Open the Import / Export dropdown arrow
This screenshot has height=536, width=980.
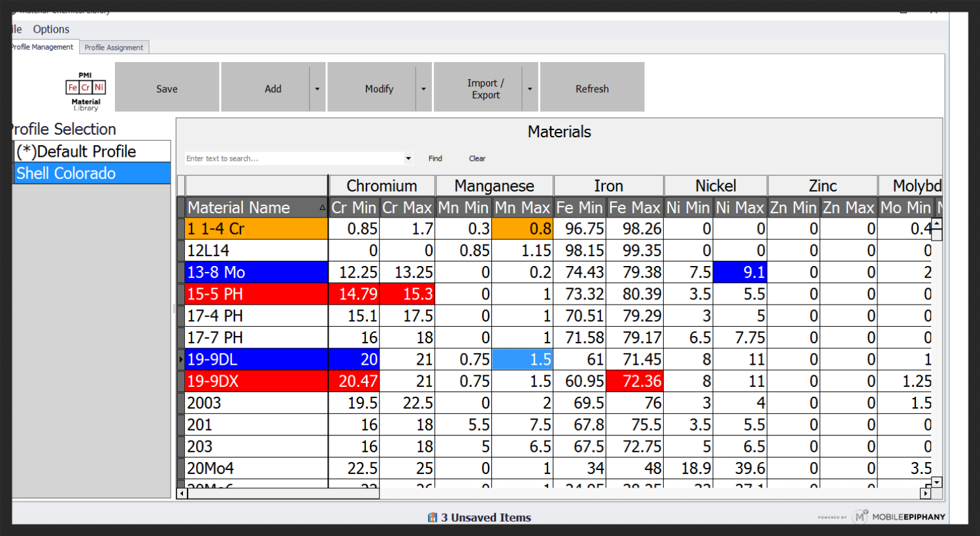pos(530,88)
